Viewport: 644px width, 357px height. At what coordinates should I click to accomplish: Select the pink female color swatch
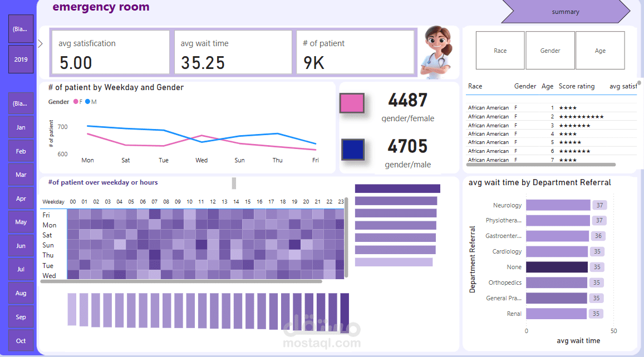[x=352, y=103]
